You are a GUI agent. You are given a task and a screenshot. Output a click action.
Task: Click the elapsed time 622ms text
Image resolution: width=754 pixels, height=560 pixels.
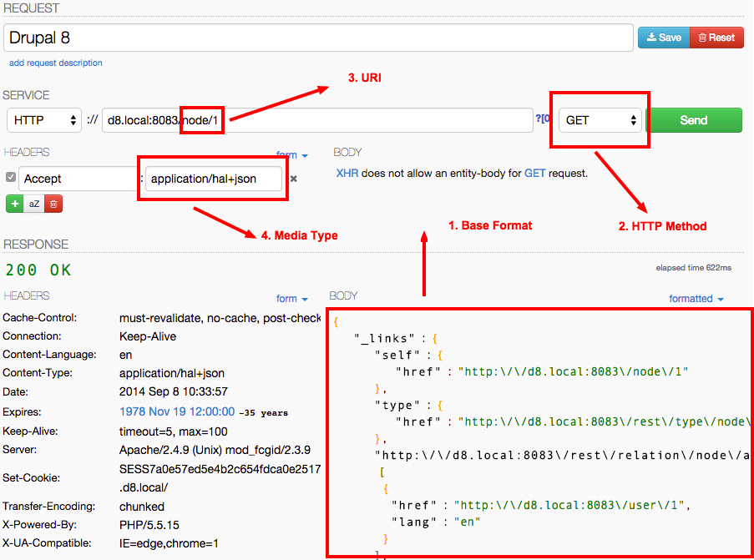pyautogui.click(x=693, y=268)
